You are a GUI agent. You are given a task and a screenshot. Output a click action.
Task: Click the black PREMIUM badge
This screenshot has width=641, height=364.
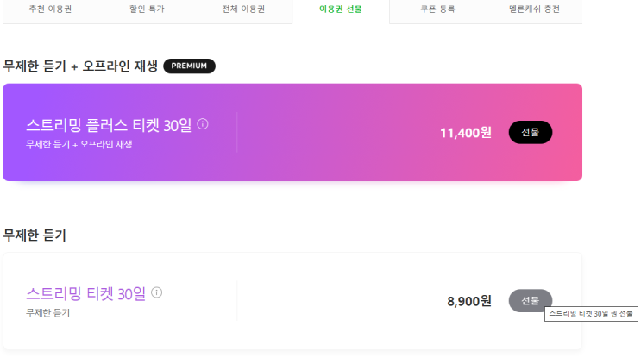[189, 66]
